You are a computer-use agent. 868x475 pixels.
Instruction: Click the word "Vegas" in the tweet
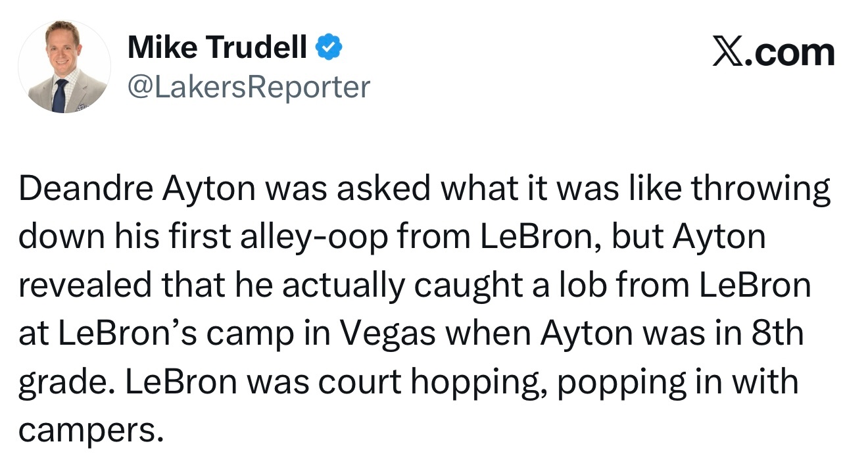[389, 334]
